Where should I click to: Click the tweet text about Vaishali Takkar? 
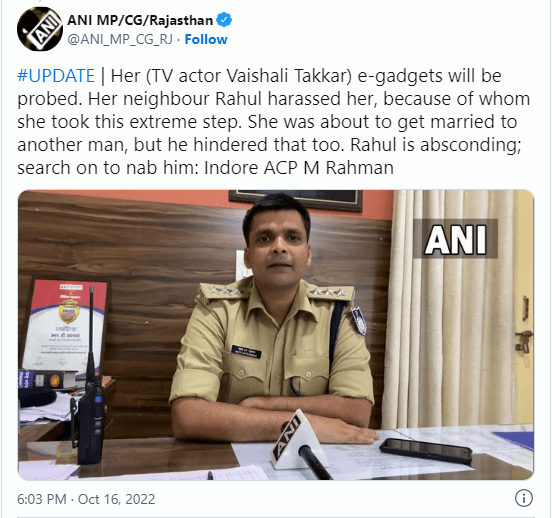pyautogui.click(x=273, y=121)
